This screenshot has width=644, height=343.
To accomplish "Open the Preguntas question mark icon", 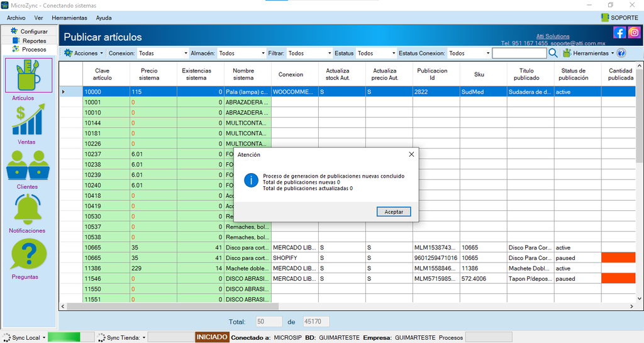I will (x=29, y=254).
